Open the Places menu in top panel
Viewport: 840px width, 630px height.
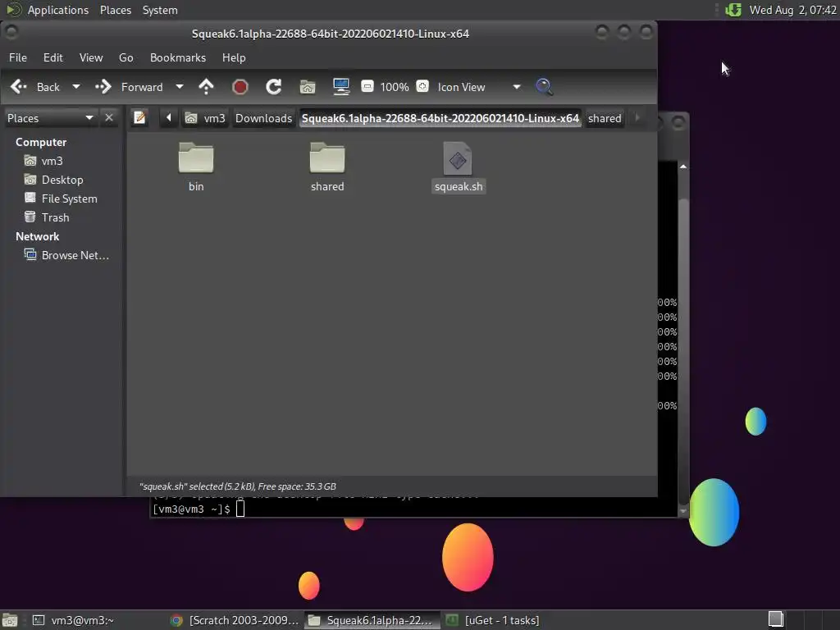(116, 10)
